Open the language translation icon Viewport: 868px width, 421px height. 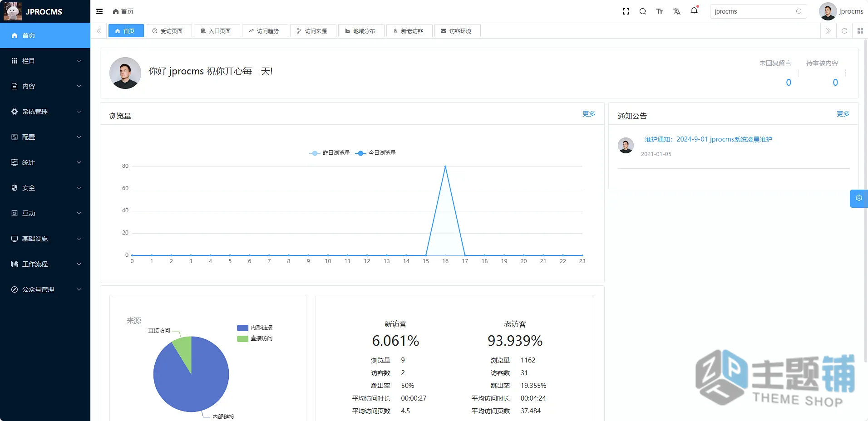[x=677, y=11]
